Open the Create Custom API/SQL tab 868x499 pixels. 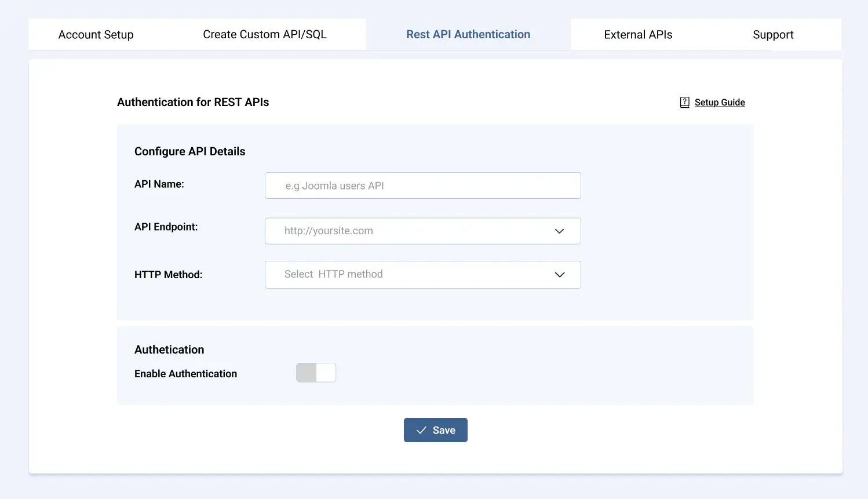[x=265, y=35]
